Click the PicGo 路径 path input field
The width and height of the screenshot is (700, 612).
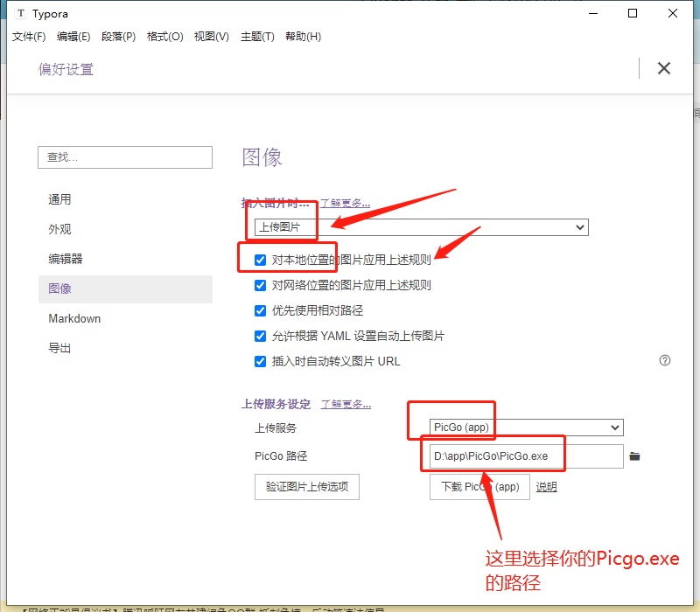point(527,456)
